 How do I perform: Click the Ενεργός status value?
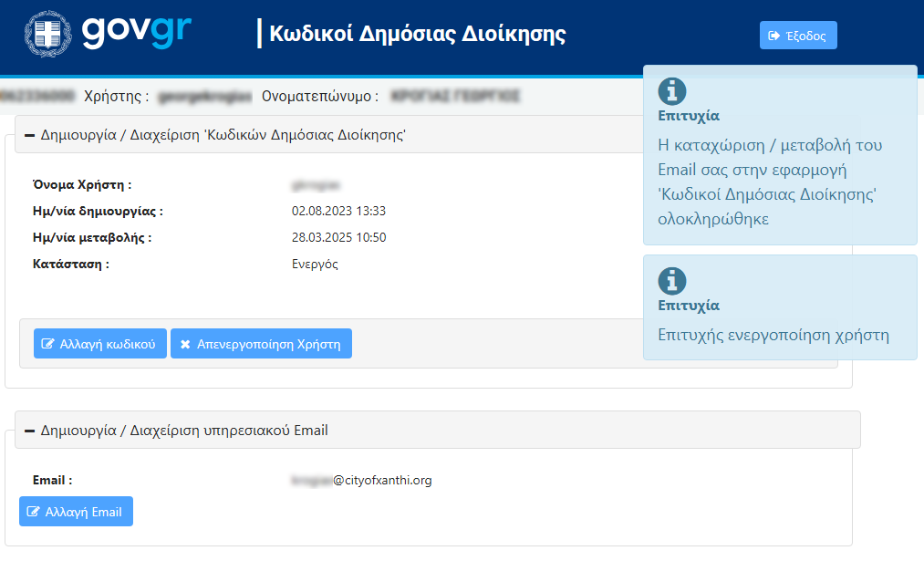[315, 265]
